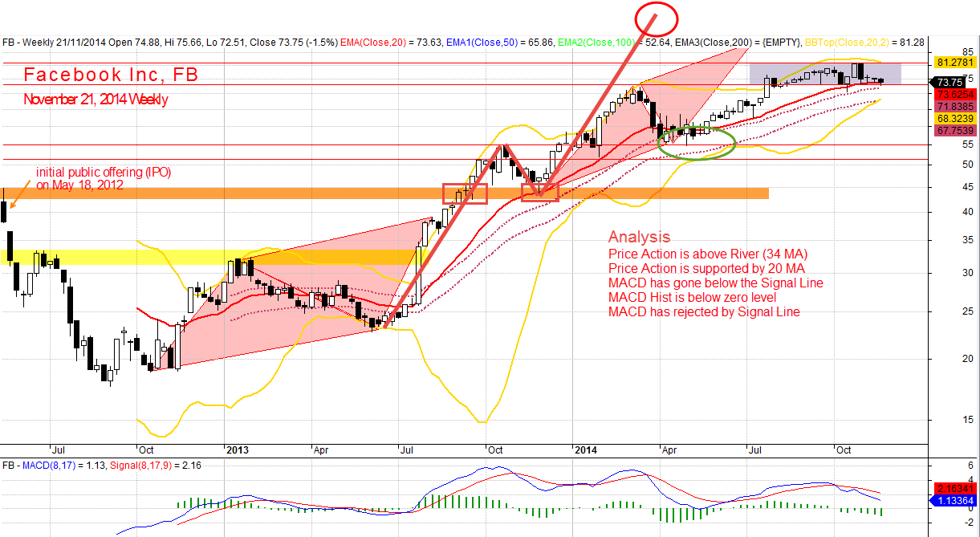Screen dimensions: 980x537
Task: Click the 2013 year marker on time axis
Action: pyautogui.click(x=238, y=450)
